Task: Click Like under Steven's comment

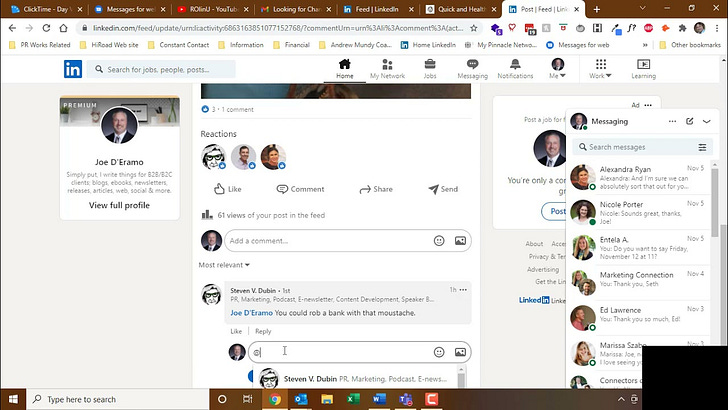Action: [236, 331]
